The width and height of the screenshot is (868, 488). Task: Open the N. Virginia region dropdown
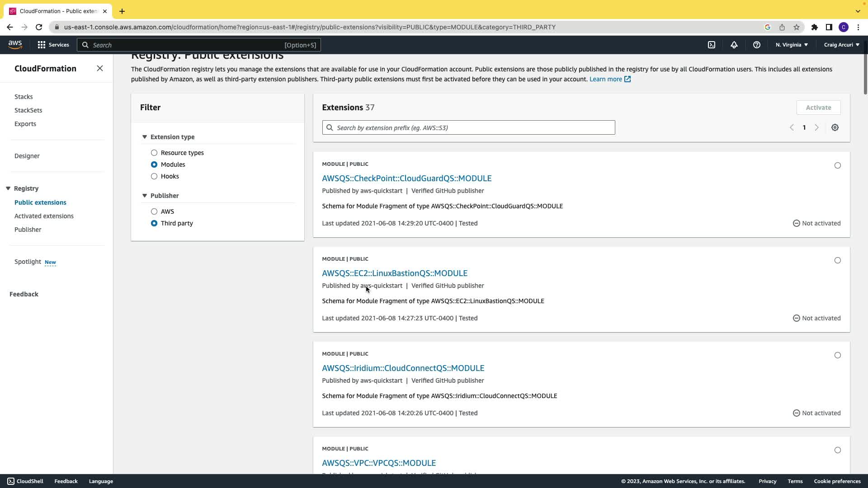pos(791,45)
